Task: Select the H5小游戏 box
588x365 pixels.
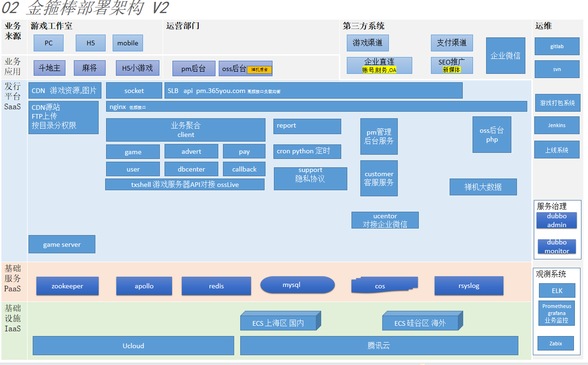Action: [137, 68]
